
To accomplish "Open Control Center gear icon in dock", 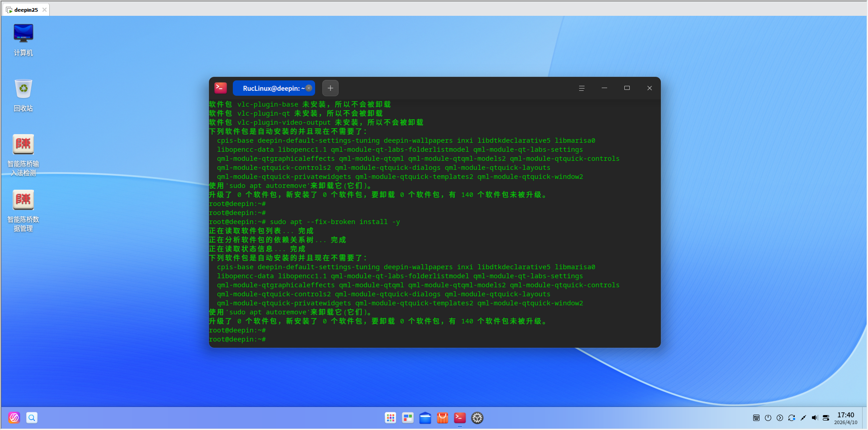I will (x=477, y=418).
